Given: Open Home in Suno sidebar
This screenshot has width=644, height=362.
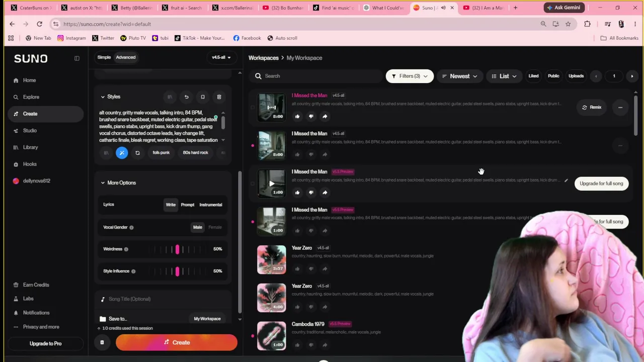Looking at the screenshot, I should click(29, 80).
